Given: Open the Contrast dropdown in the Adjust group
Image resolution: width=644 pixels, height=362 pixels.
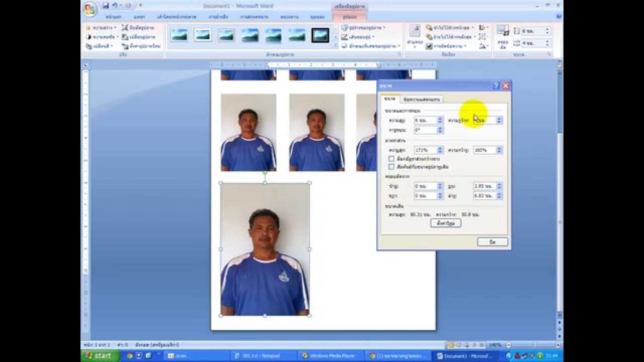Looking at the screenshot, I should pyautogui.click(x=102, y=37).
